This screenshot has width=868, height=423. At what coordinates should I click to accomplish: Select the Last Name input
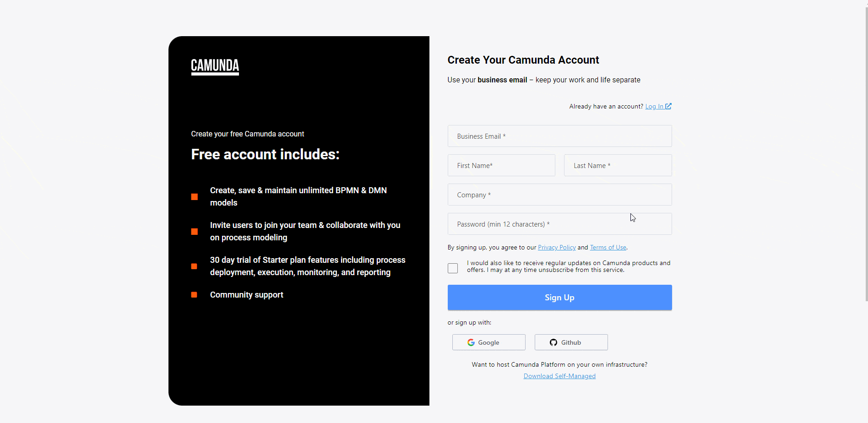pos(618,165)
